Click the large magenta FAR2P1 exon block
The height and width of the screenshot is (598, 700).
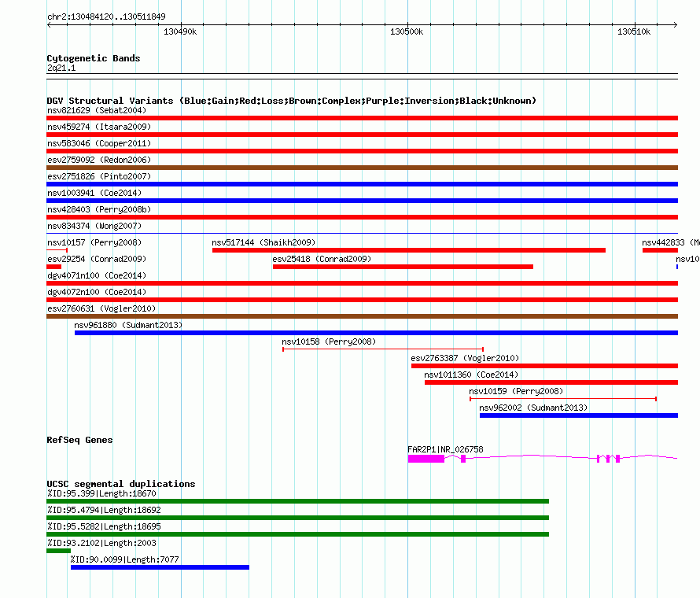pos(426,459)
